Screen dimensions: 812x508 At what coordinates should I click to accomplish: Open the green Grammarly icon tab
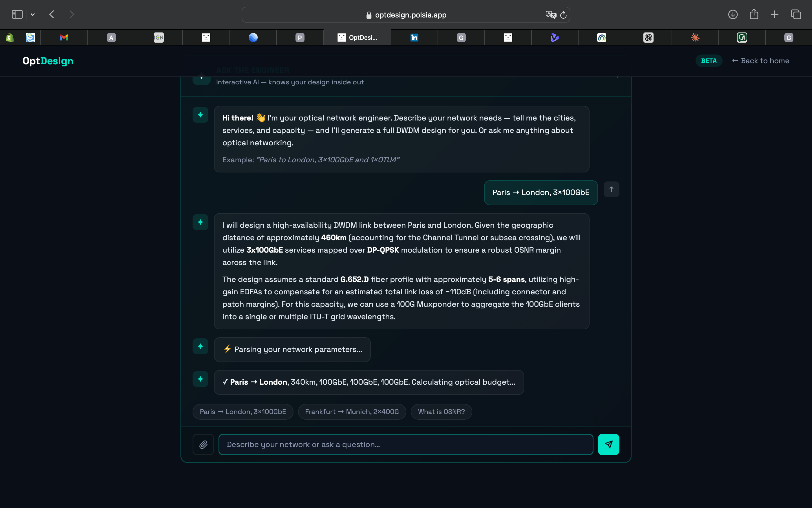[x=742, y=37]
